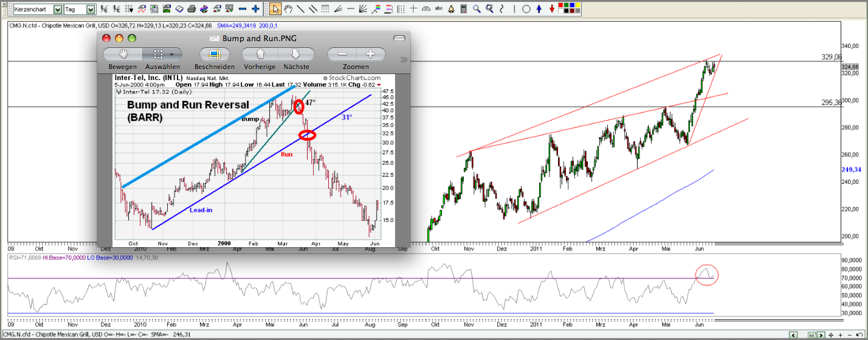Open the Auswählen selection mode dropdown arrow

click(171, 54)
